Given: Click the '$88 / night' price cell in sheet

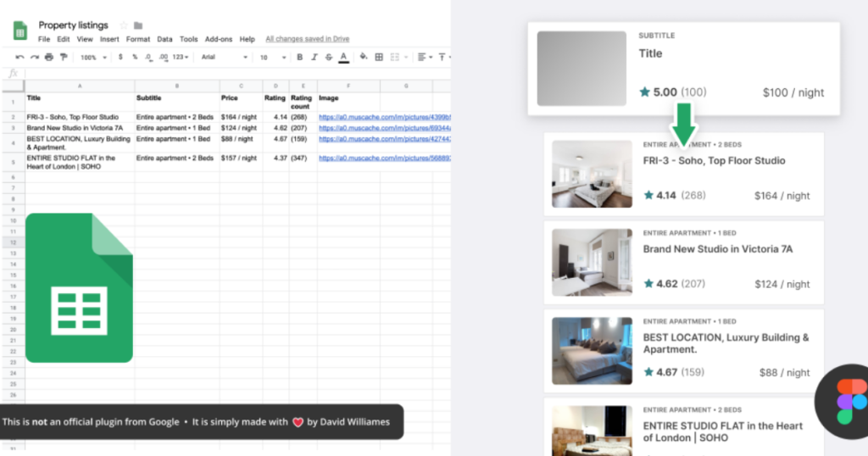Looking at the screenshot, I should pos(241,142).
